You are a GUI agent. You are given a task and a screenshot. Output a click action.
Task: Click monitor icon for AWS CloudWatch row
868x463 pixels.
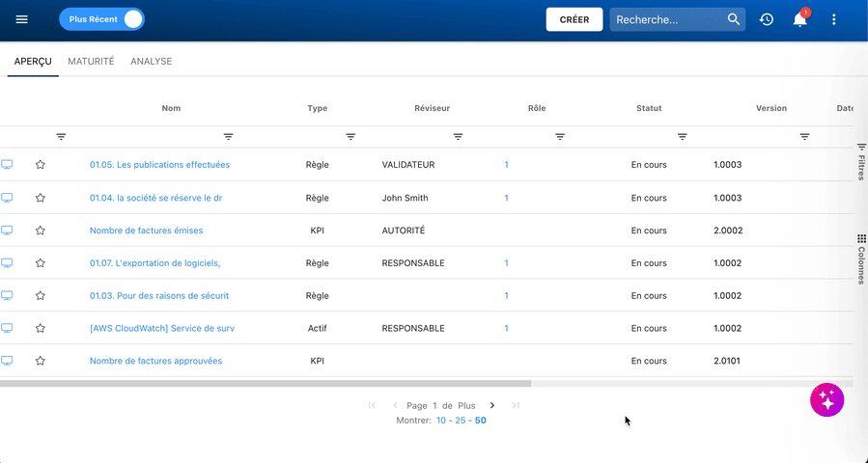point(7,329)
